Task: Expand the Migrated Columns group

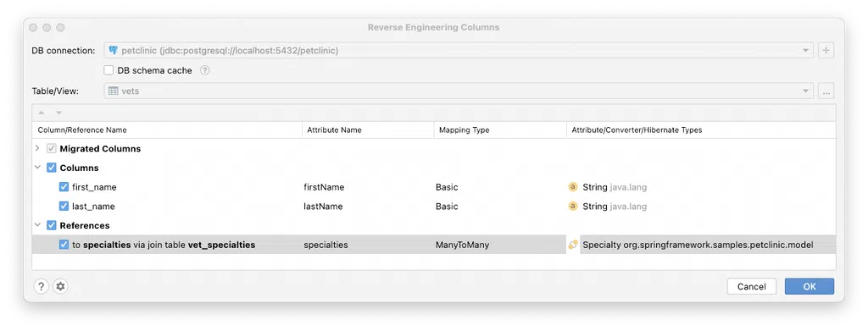Action: click(37, 149)
